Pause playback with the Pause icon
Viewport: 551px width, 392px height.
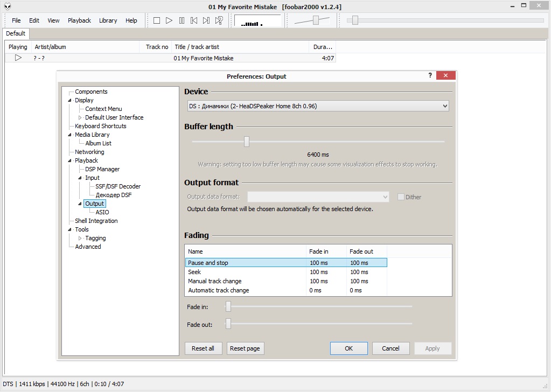click(182, 20)
